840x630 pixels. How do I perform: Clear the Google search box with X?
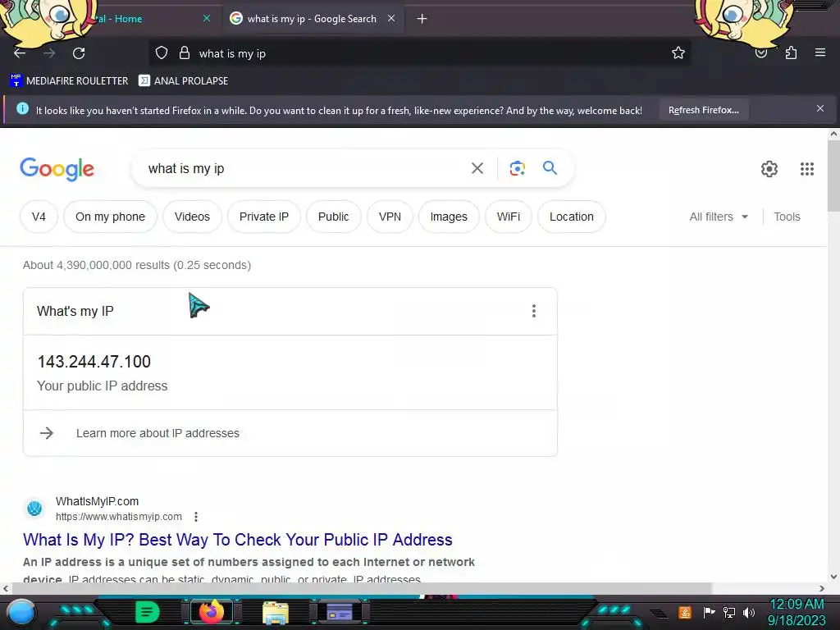[477, 168]
